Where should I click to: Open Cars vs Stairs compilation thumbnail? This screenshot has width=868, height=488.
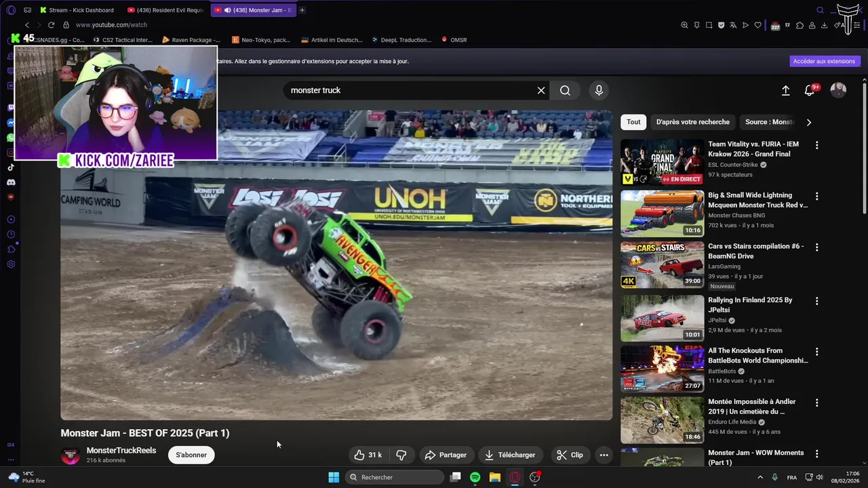(663, 265)
